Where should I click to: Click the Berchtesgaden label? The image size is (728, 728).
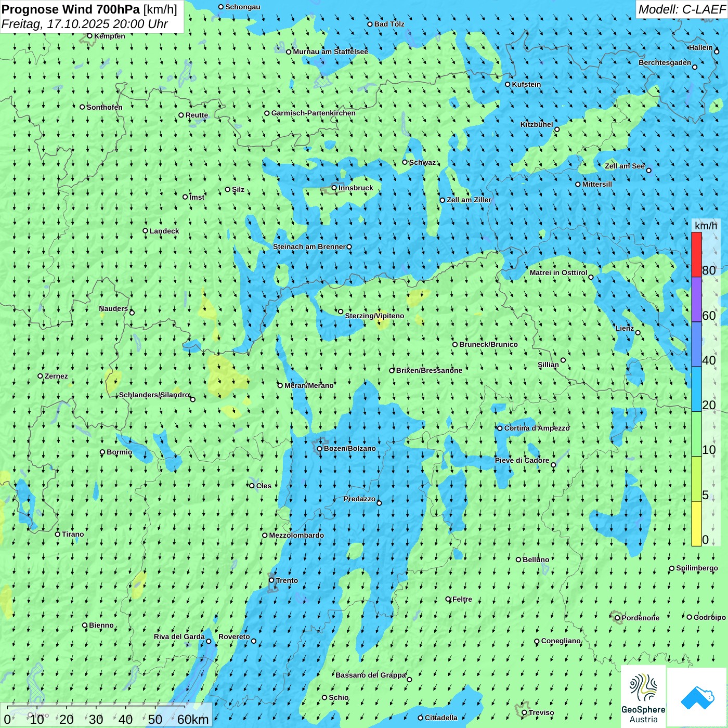click(665, 62)
